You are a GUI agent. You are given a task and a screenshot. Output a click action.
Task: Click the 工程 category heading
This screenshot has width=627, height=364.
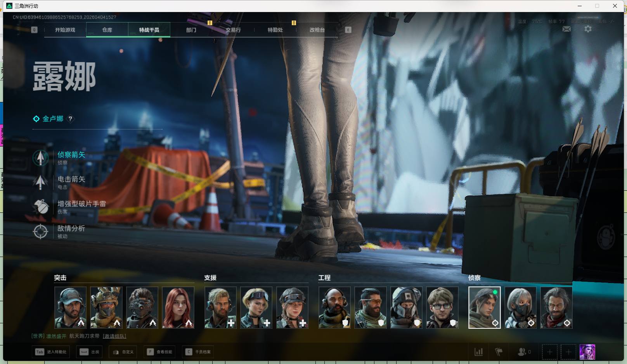(324, 278)
